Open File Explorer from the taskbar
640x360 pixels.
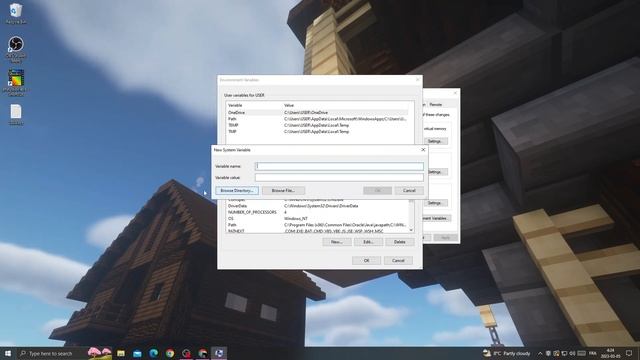[121, 353]
